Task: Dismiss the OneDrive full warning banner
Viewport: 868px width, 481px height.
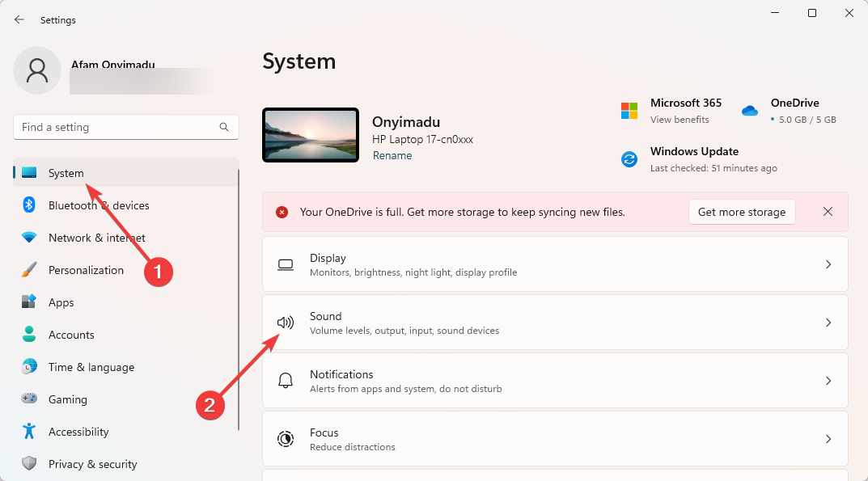Action: click(x=828, y=212)
